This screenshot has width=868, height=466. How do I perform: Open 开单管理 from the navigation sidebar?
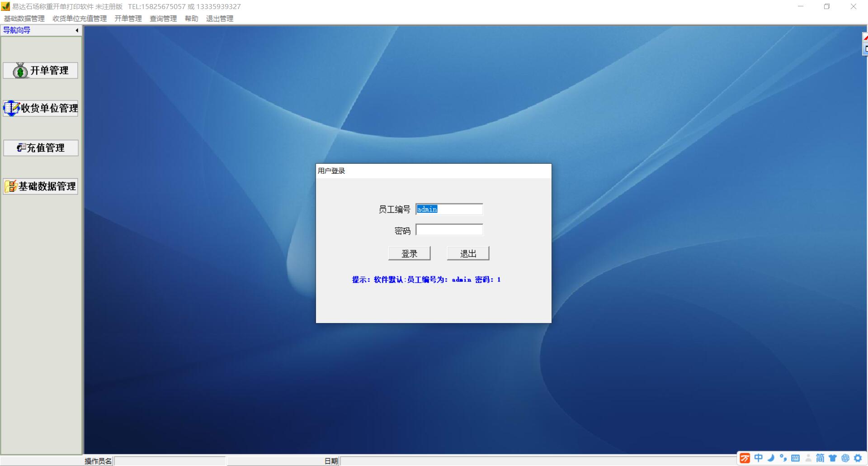pyautogui.click(x=40, y=71)
